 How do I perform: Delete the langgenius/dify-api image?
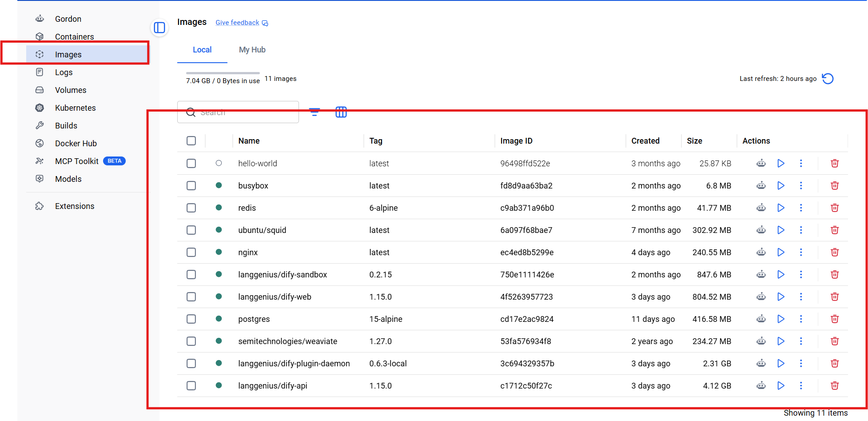(x=835, y=385)
